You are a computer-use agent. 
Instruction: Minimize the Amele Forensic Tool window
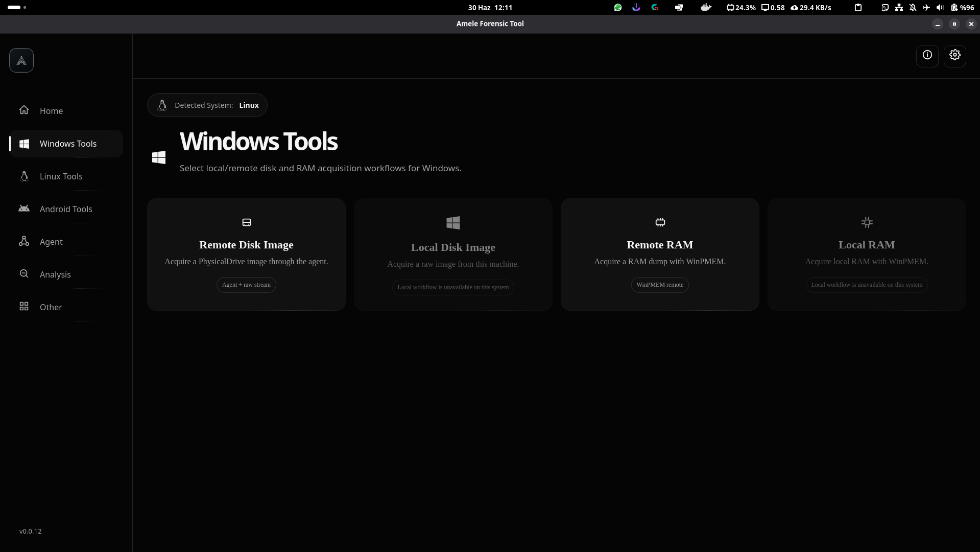point(938,24)
